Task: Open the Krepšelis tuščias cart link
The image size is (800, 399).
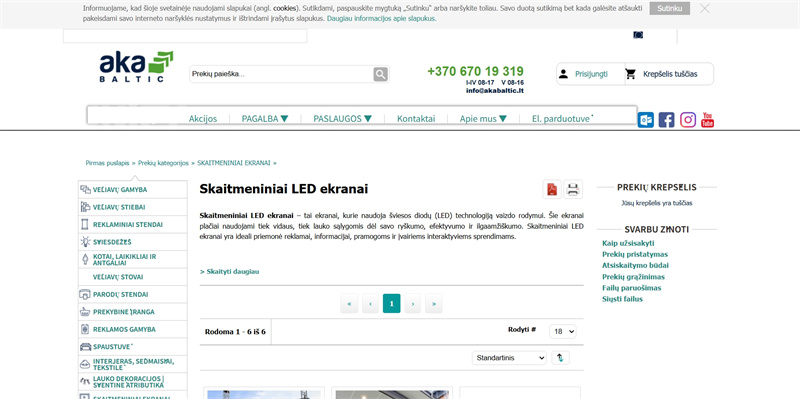Action: click(670, 74)
